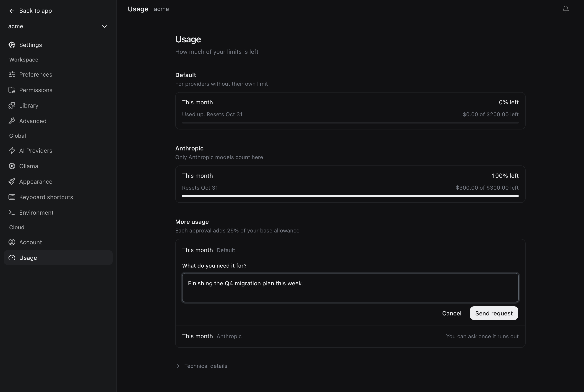Click the Preferences sliders icon

click(x=12, y=75)
